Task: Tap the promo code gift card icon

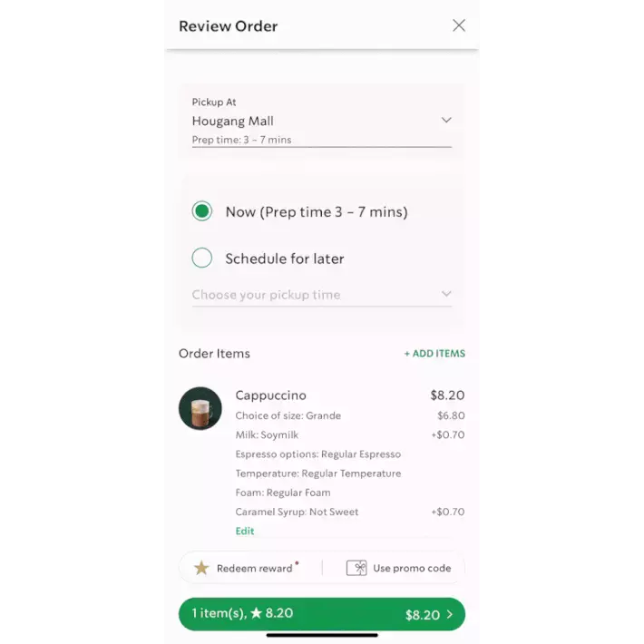Action: [x=356, y=568]
